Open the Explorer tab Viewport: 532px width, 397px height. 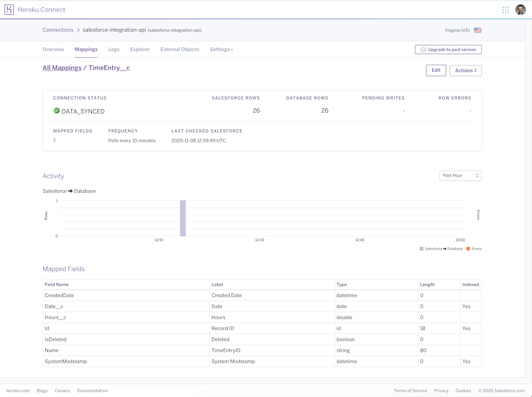(x=140, y=49)
